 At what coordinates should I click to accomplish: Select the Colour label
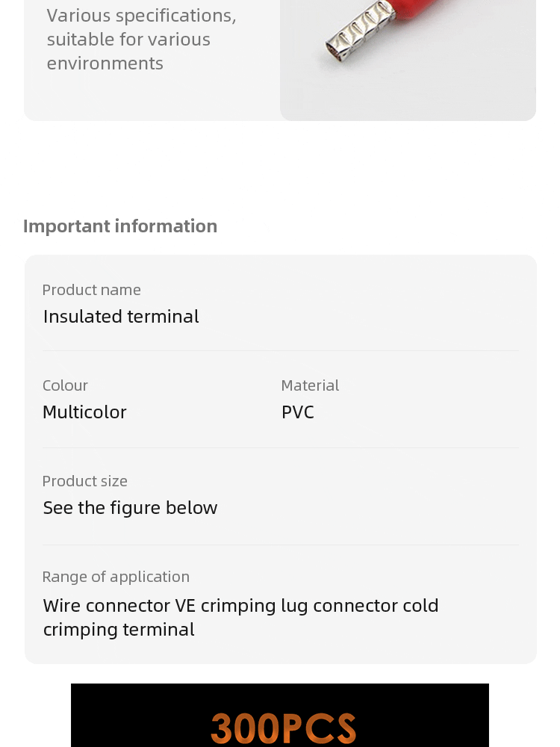[65, 385]
